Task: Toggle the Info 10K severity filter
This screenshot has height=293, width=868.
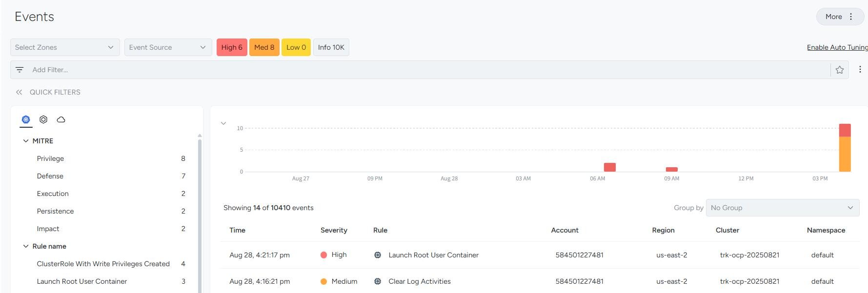Action: pyautogui.click(x=331, y=47)
